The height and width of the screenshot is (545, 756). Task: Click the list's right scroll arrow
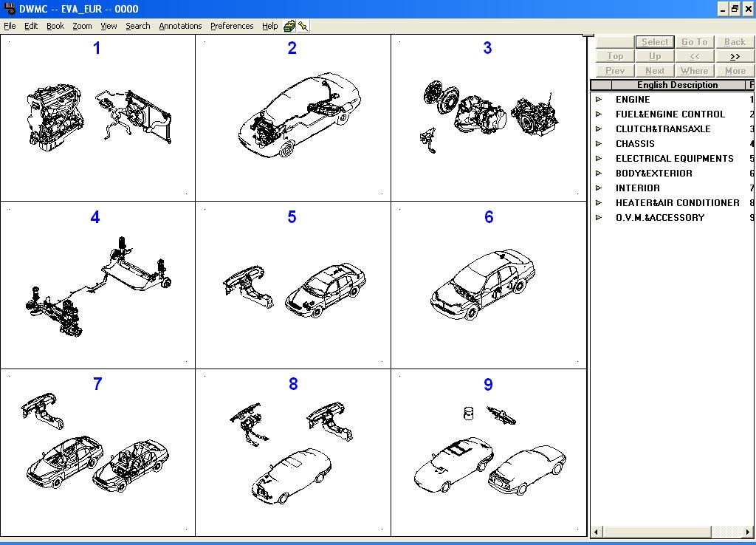click(x=748, y=532)
